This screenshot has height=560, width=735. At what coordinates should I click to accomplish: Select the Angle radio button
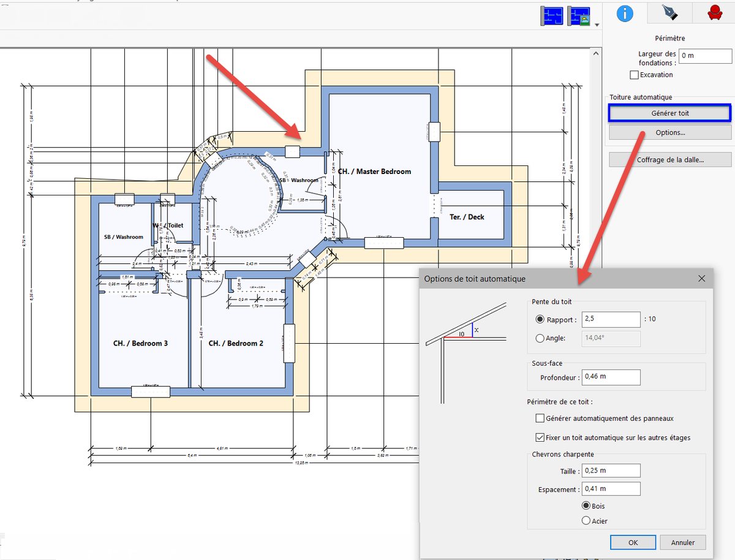click(x=540, y=338)
